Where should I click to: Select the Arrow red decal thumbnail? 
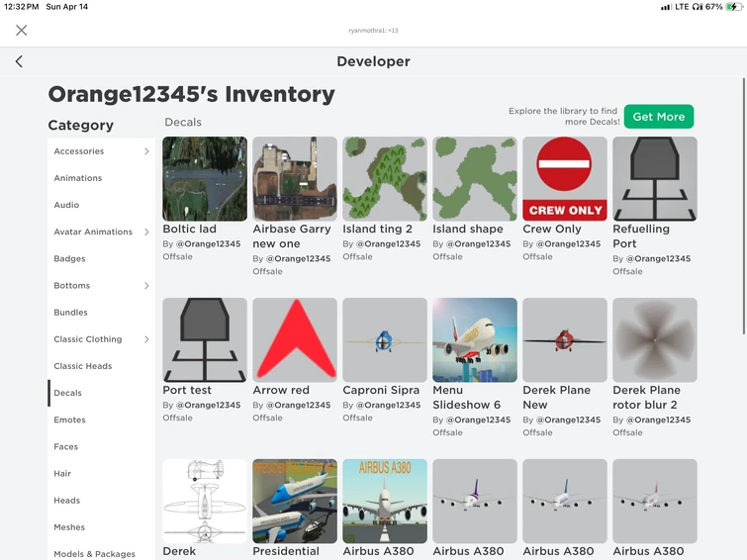click(295, 339)
